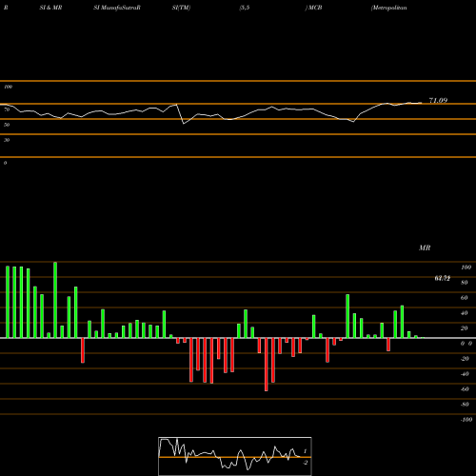This screenshot has height=476, width=476.
Task: Click the 20 tick on MR axis
Action: [x=465, y=328]
